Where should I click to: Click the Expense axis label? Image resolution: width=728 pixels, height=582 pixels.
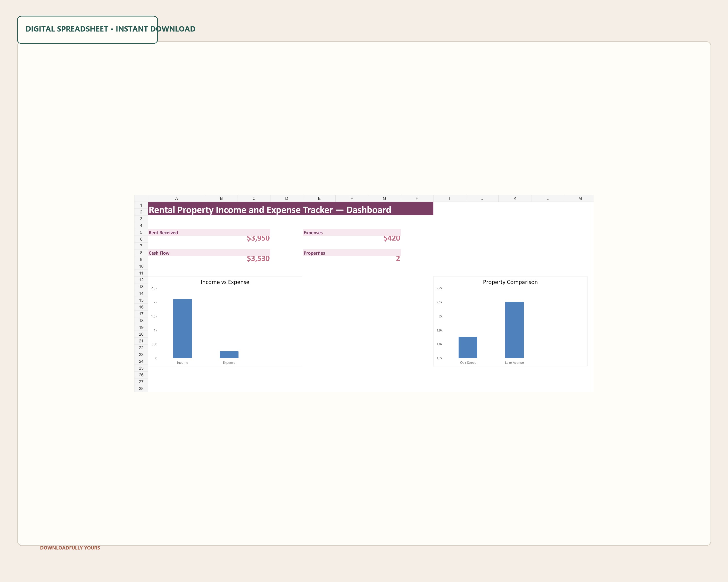229,363
